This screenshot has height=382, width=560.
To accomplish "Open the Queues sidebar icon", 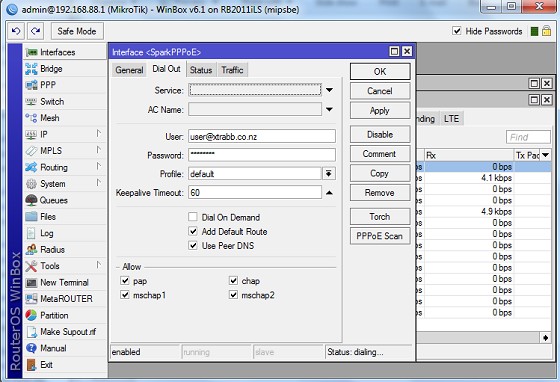I will coord(31,200).
